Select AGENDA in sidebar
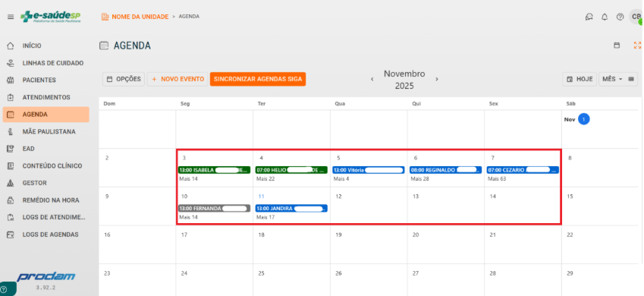The width and height of the screenshot is (644, 296). click(x=46, y=115)
